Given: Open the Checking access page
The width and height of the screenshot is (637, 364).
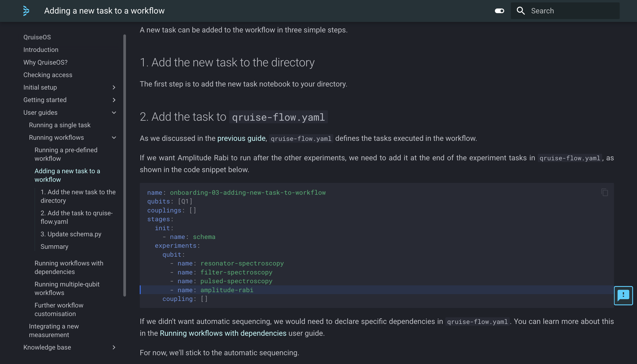Looking at the screenshot, I should click(x=48, y=75).
